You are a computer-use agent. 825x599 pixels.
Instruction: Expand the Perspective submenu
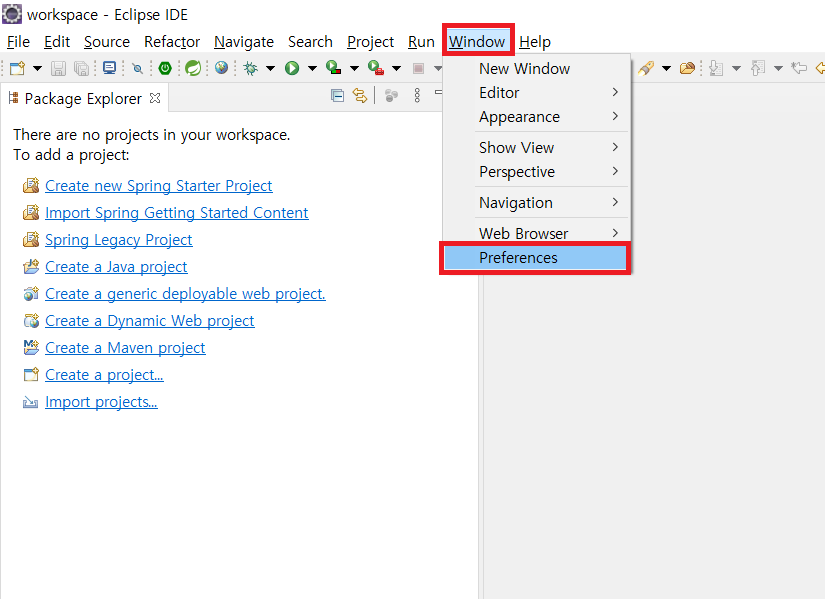tap(537, 172)
